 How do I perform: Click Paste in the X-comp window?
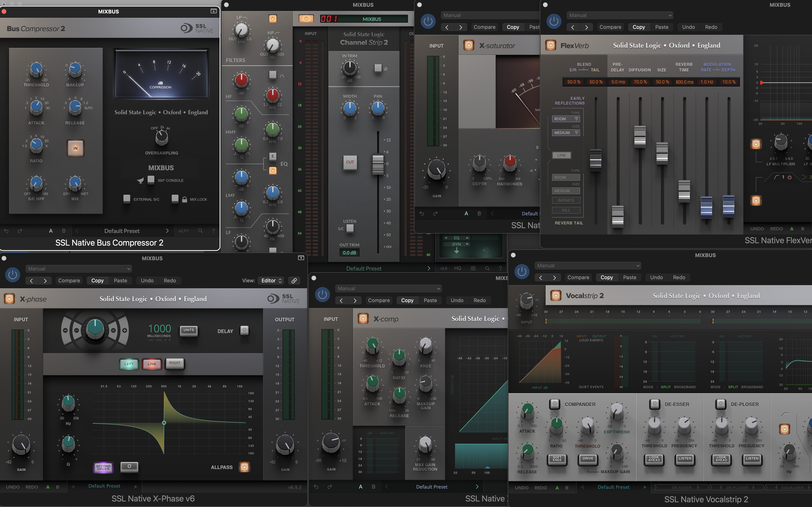click(x=430, y=300)
